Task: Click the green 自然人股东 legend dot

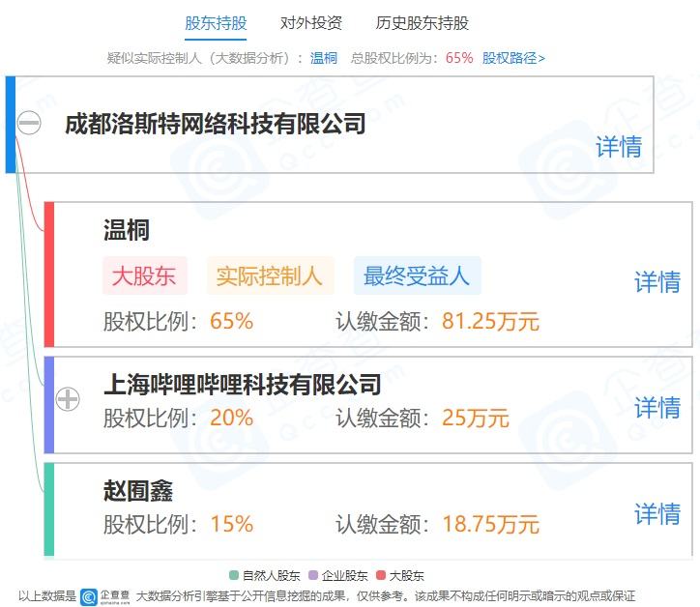Action: pos(234,575)
